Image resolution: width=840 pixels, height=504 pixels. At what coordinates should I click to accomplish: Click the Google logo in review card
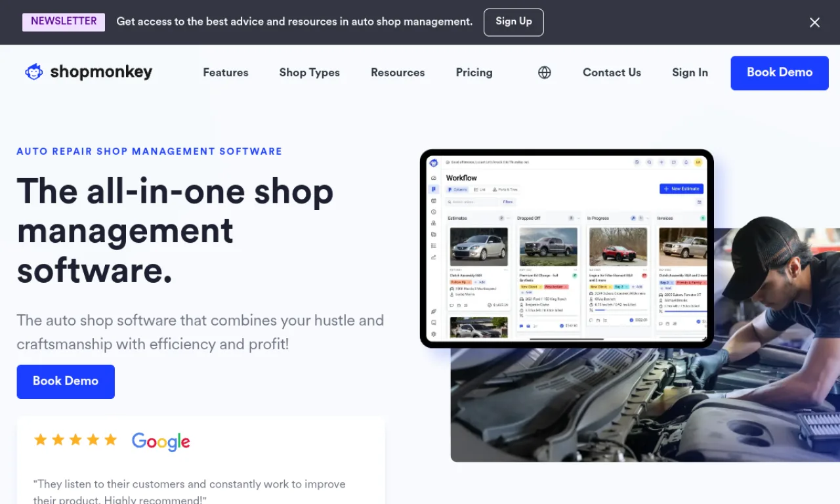[x=161, y=442]
